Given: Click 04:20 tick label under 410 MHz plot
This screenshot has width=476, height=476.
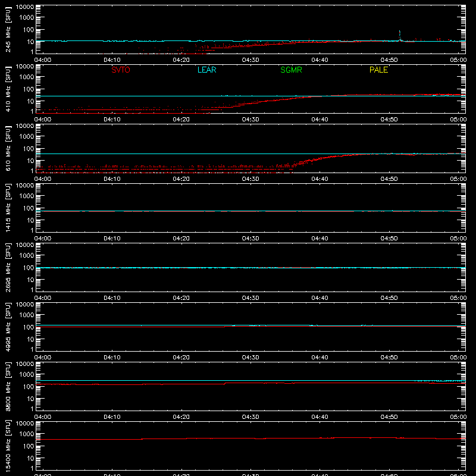Looking at the screenshot, I should click(x=181, y=120).
